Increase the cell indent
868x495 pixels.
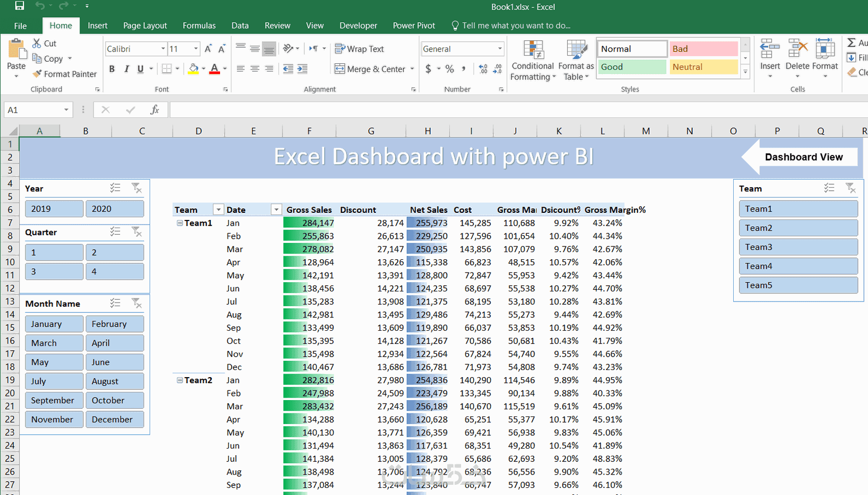(x=303, y=69)
